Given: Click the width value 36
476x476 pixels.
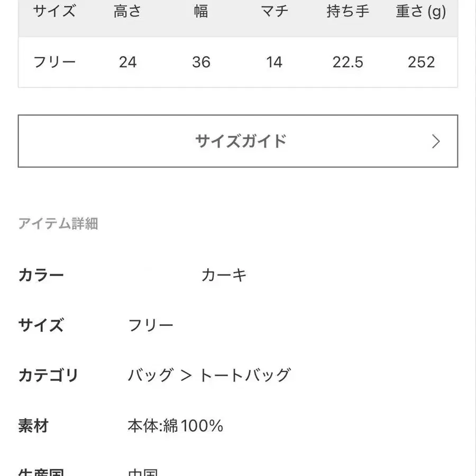Looking at the screenshot, I should pyautogui.click(x=201, y=62).
